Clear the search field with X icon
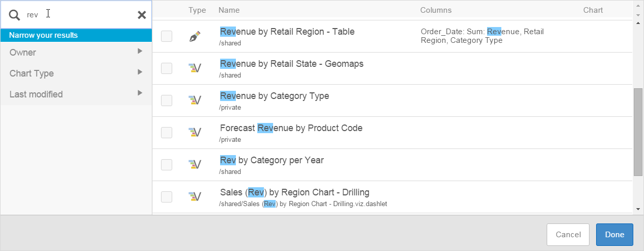Viewport: 644px width, 251px height. click(x=142, y=15)
